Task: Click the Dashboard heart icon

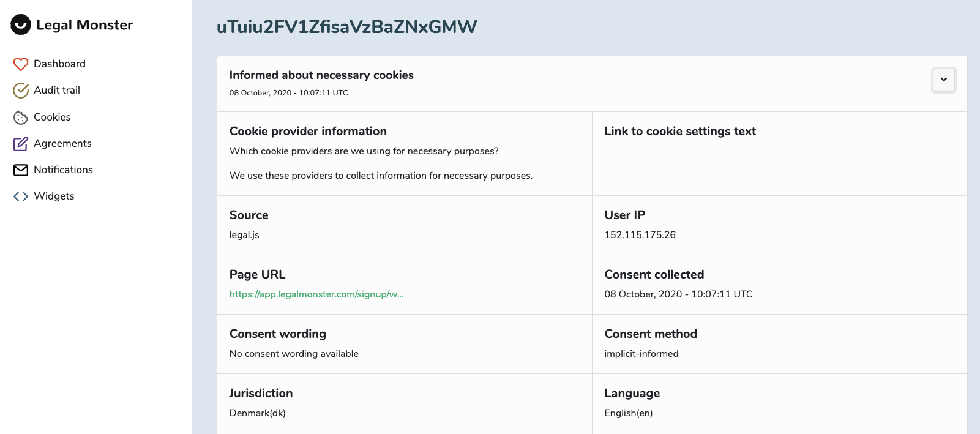Action: 21,64
